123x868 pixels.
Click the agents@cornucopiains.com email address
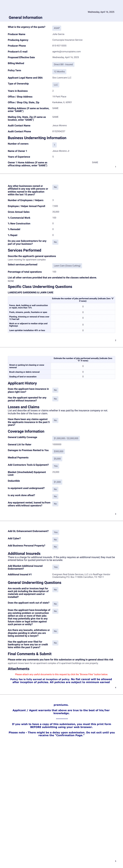(x=67, y=52)
